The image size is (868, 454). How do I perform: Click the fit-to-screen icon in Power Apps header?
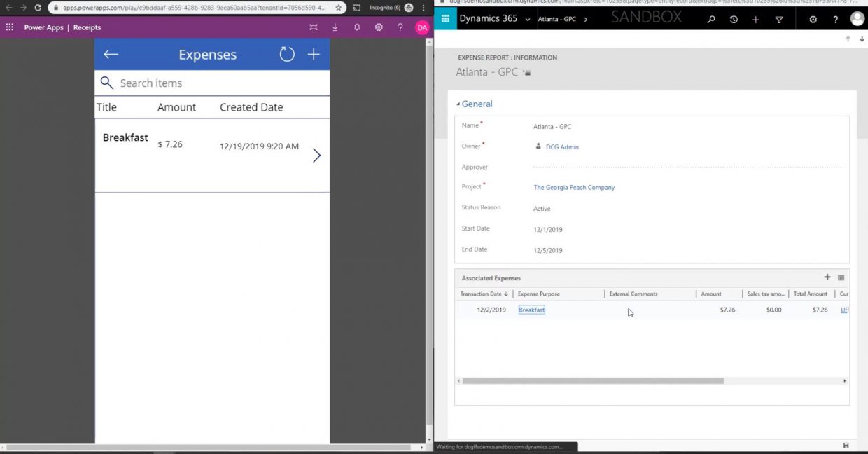pos(314,27)
